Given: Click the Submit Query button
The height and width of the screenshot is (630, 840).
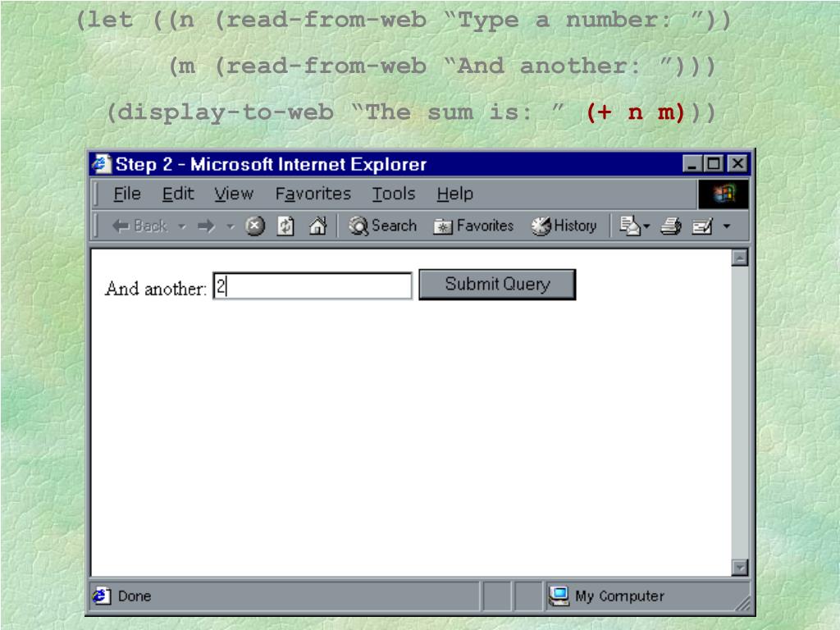Looking at the screenshot, I should [497, 285].
